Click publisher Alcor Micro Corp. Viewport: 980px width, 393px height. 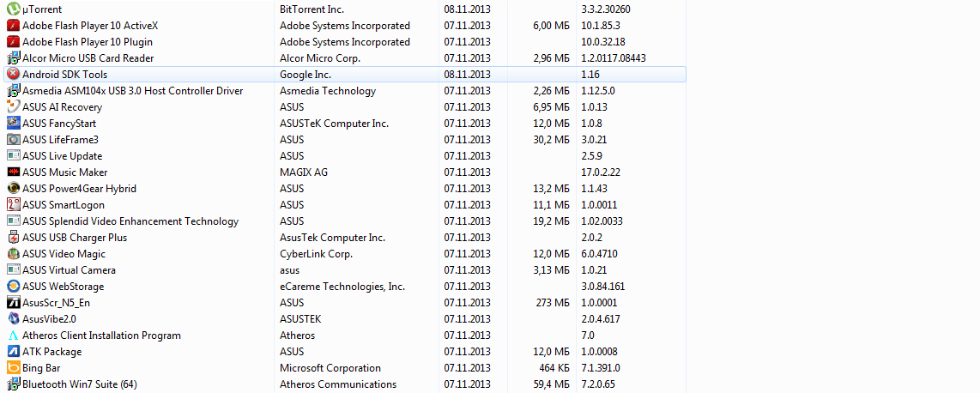[320, 58]
